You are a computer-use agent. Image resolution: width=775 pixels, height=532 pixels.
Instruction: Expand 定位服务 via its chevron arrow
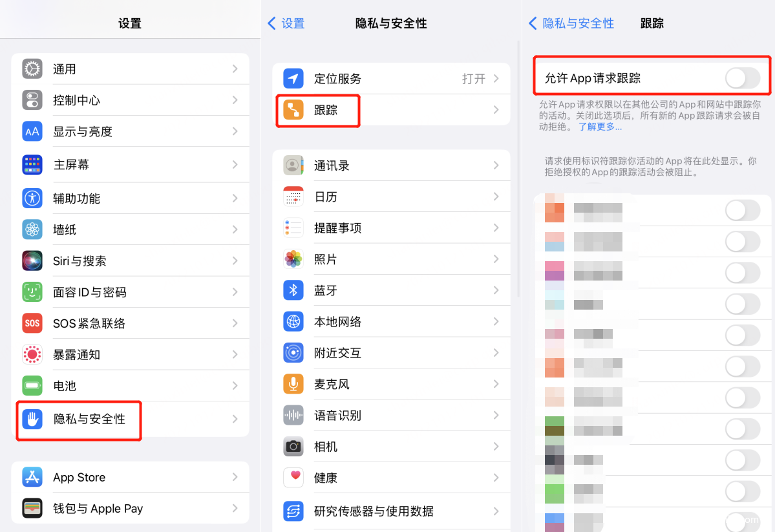[x=496, y=79]
